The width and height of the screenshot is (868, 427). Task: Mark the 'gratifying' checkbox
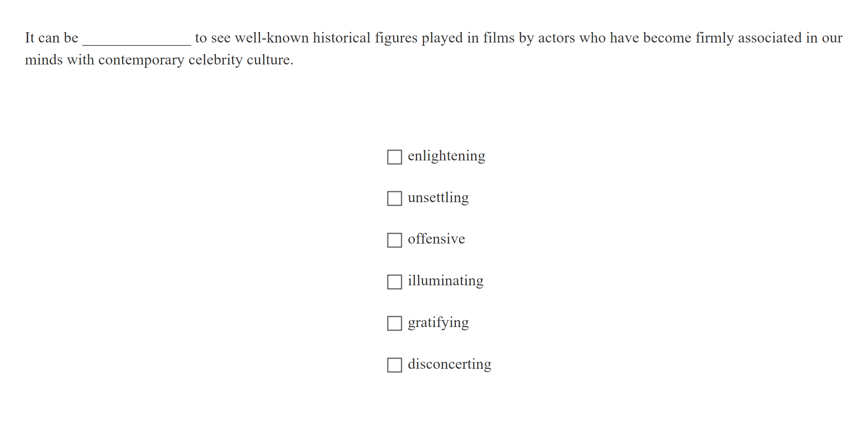(x=394, y=323)
